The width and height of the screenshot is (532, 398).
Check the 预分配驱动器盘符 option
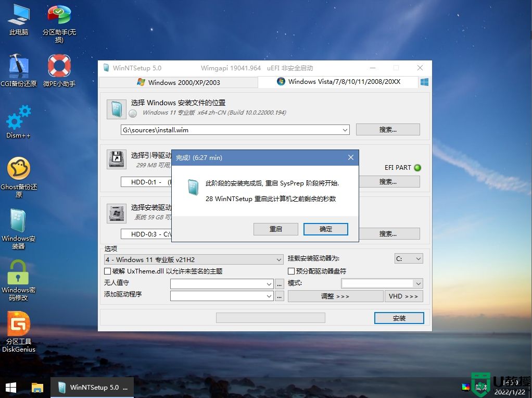coord(291,271)
